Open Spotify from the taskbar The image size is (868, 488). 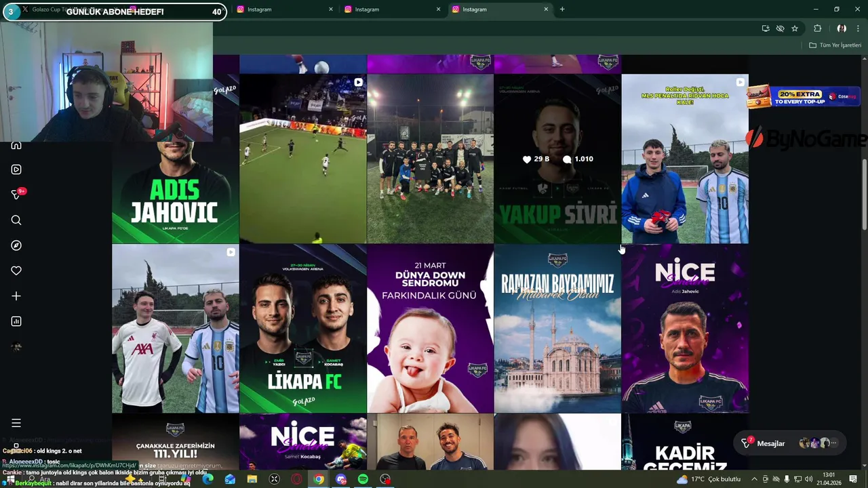tap(363, 479)
